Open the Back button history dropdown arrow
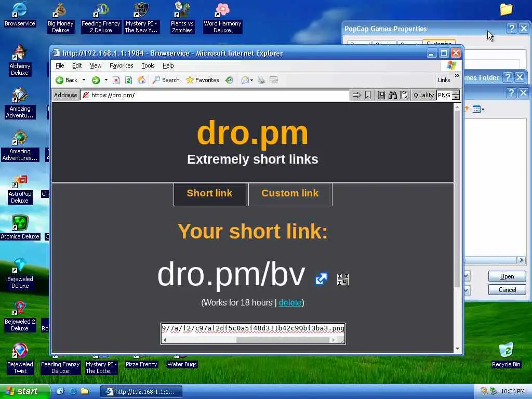 [x=84, y=80]
